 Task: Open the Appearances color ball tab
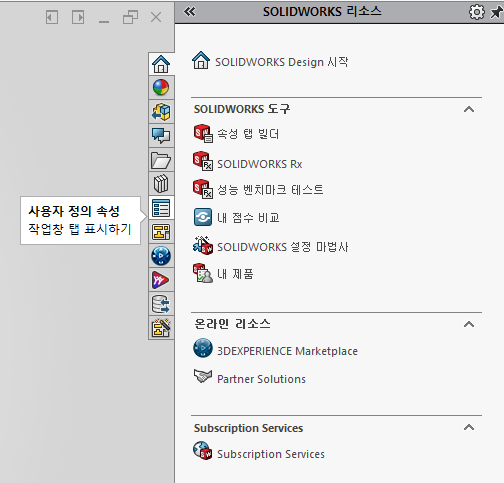pyautogui.click(x=161, y=87)
